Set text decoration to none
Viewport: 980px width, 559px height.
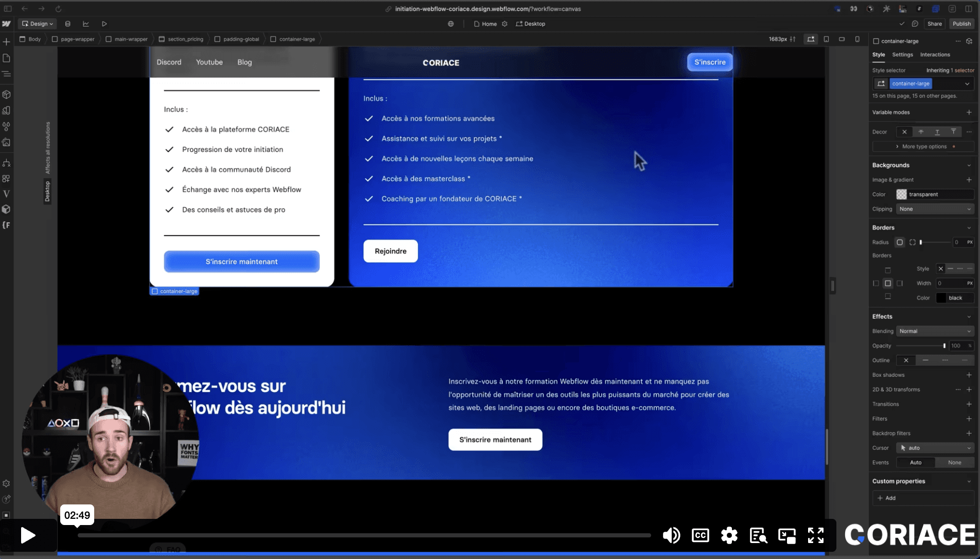tap(904, 132)
